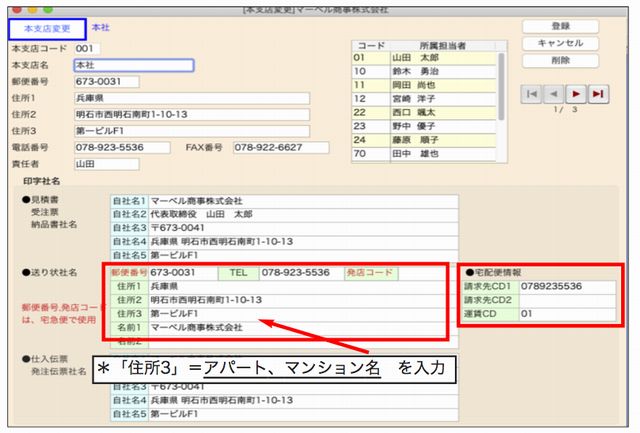Viewport: 640px width, 433px height.
Task: Click the 本支店名 input field
Action: click(x=132, y=65)
